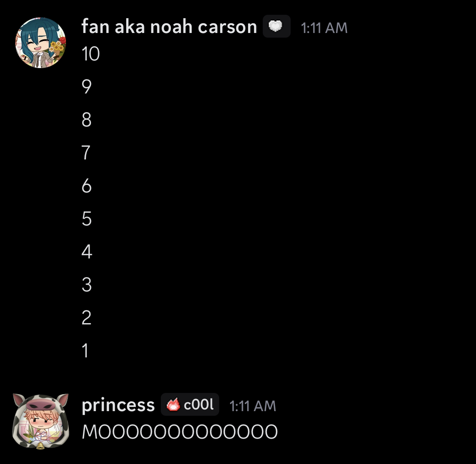Select the MOOOOOOOOOOOOO message
Viewport: 476px width, 464px height.
(180, 432)
